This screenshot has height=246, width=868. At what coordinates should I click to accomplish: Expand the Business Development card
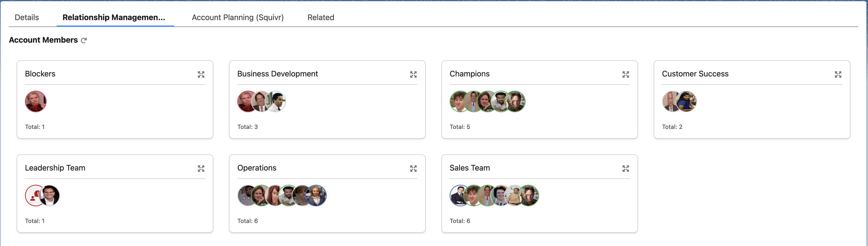click(x=413, y=74)
